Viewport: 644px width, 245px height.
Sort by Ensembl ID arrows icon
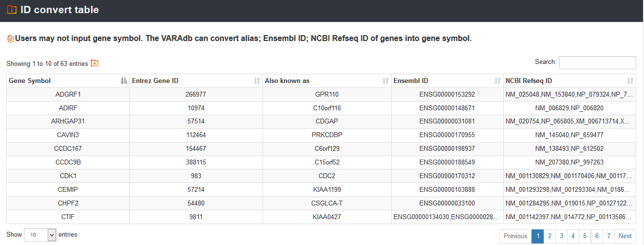(x=497, y=81)
